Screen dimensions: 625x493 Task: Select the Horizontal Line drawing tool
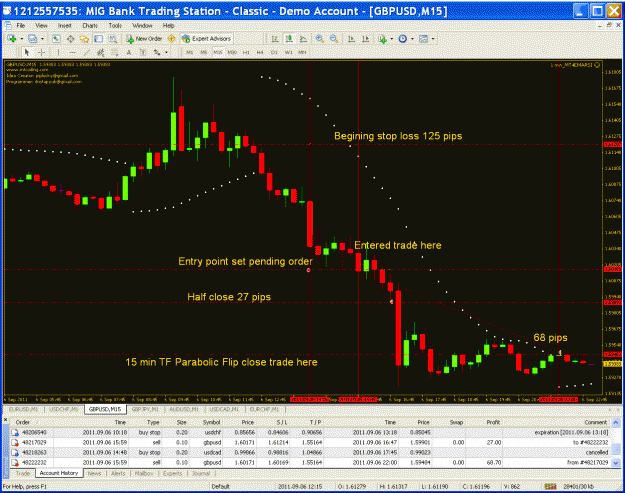[73, 52]
